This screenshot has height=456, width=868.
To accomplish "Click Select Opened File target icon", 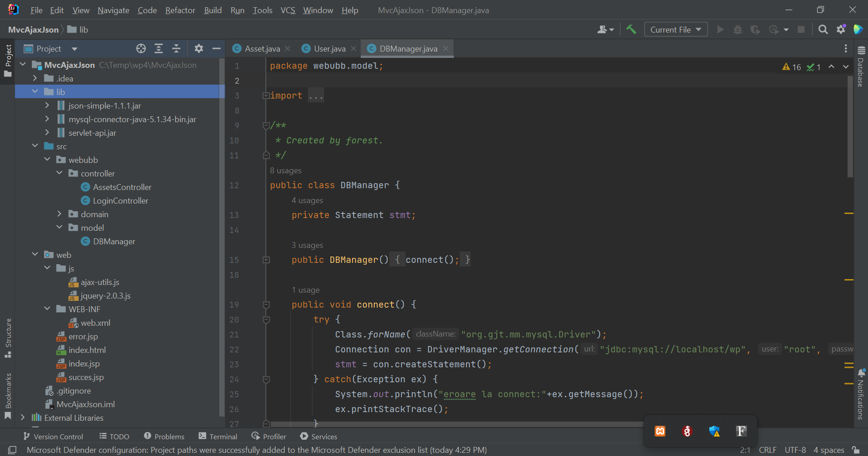I will [x=141, y=48].
